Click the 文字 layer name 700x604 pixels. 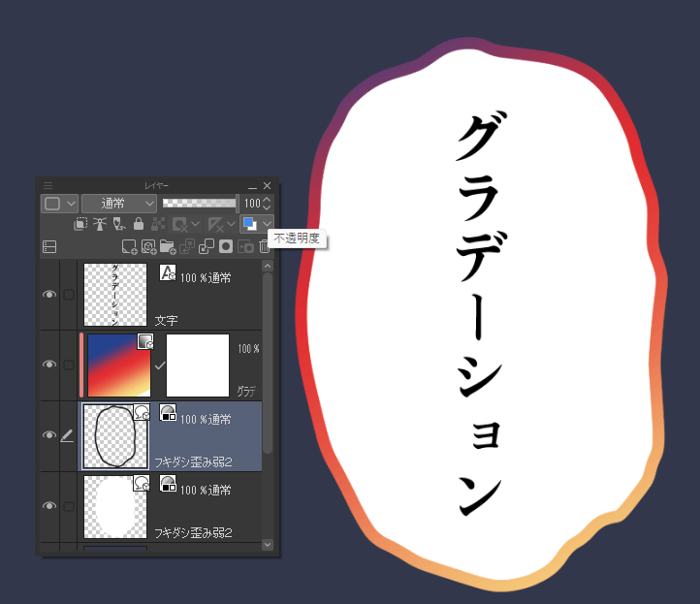tap(166, 321)
